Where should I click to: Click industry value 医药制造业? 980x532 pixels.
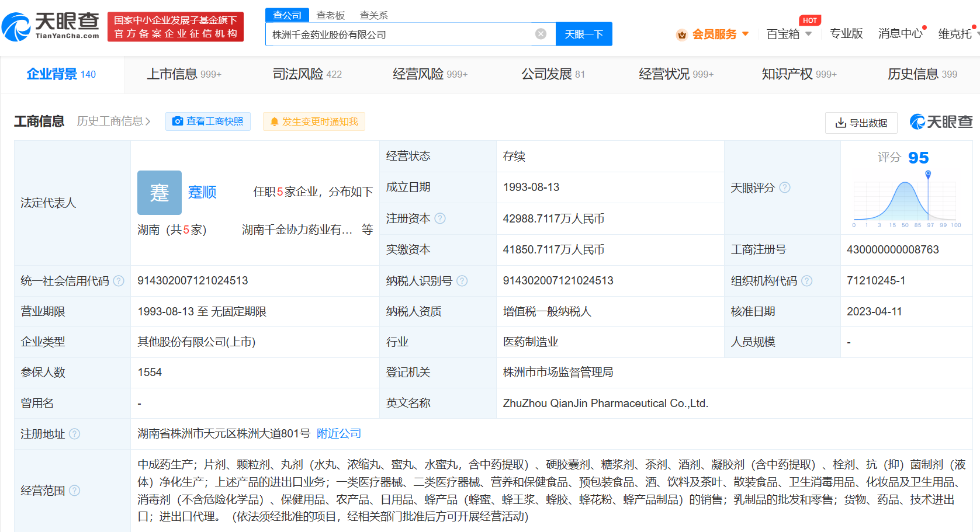[531, 342]
